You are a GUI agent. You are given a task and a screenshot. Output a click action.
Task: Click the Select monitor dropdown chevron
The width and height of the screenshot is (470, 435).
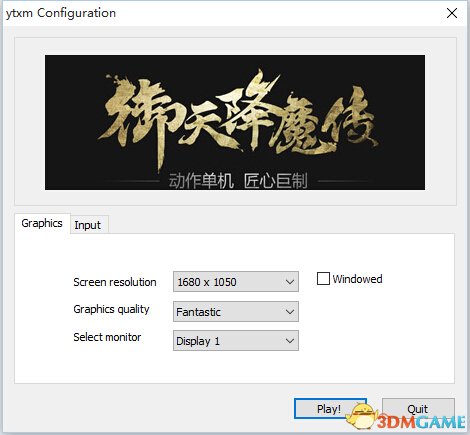[290, 341]
